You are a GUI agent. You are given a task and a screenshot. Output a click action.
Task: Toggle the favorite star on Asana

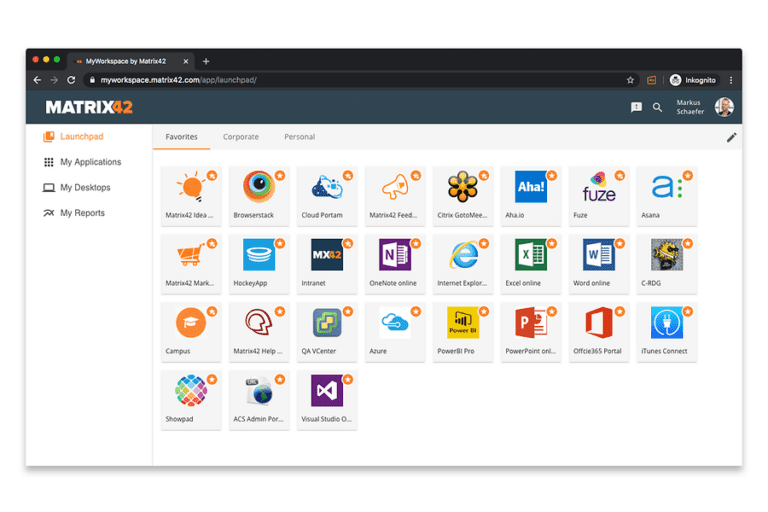click(x=688, y=175)
